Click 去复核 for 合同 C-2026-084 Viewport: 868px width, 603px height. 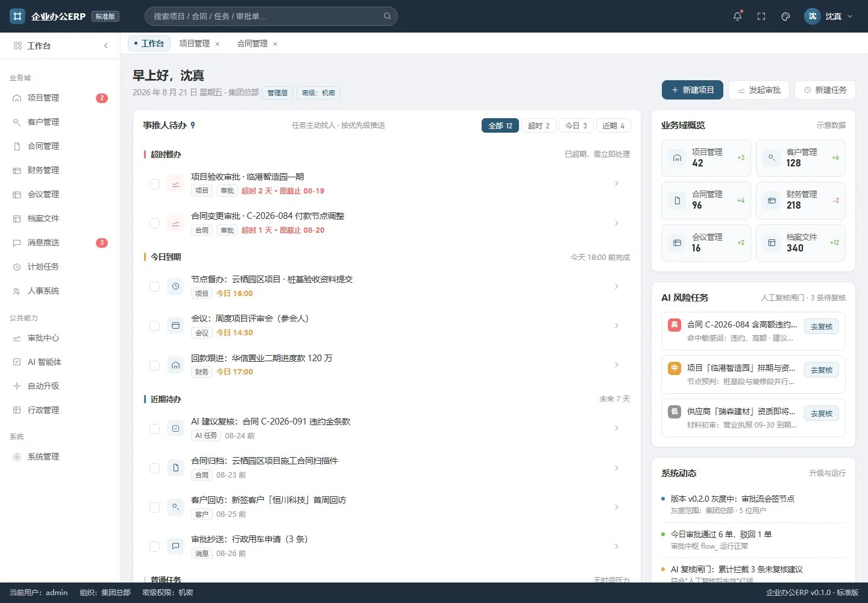(822, 326)
